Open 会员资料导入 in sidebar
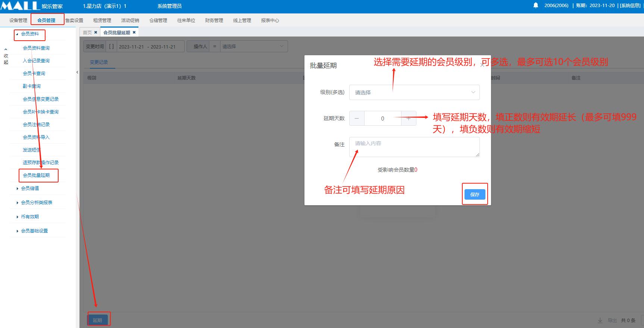This screenshot has width=644, height=328. pyautogui.click(x=36, y=137)
